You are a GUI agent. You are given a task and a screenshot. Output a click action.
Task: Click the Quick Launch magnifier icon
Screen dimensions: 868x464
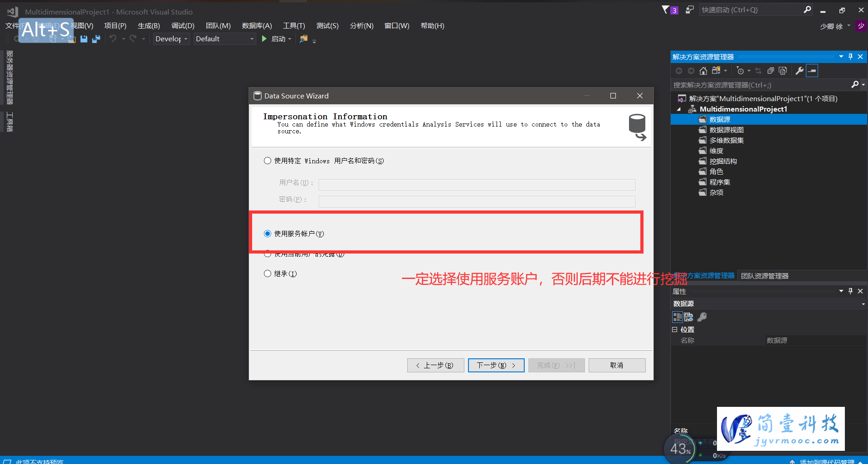[807, 10]
